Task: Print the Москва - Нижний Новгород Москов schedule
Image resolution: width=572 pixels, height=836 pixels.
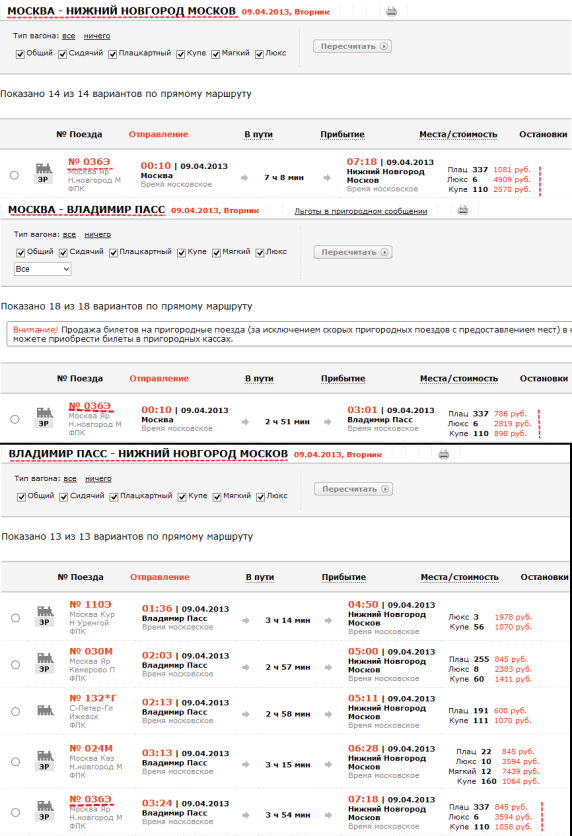Action: pos(391,11)
